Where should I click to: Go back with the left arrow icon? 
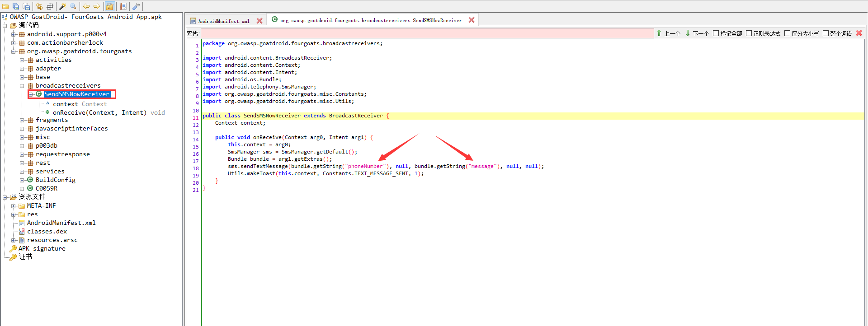[86, 6]
